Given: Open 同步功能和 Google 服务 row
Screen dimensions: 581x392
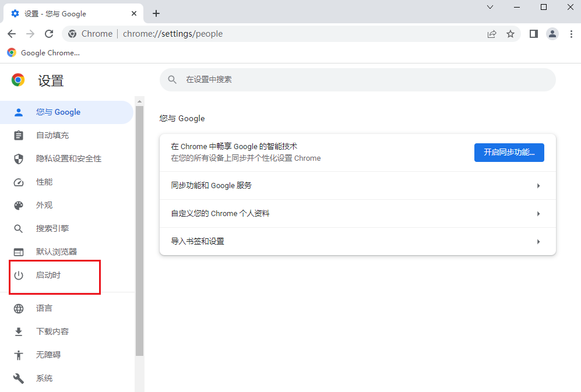Looking at the screenshot, I should (358, 186).
